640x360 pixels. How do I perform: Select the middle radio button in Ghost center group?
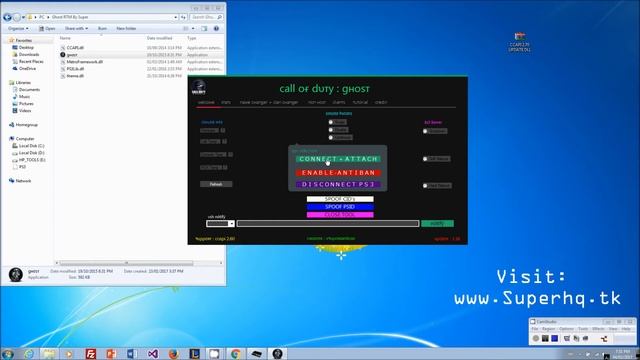coord(331,130)
